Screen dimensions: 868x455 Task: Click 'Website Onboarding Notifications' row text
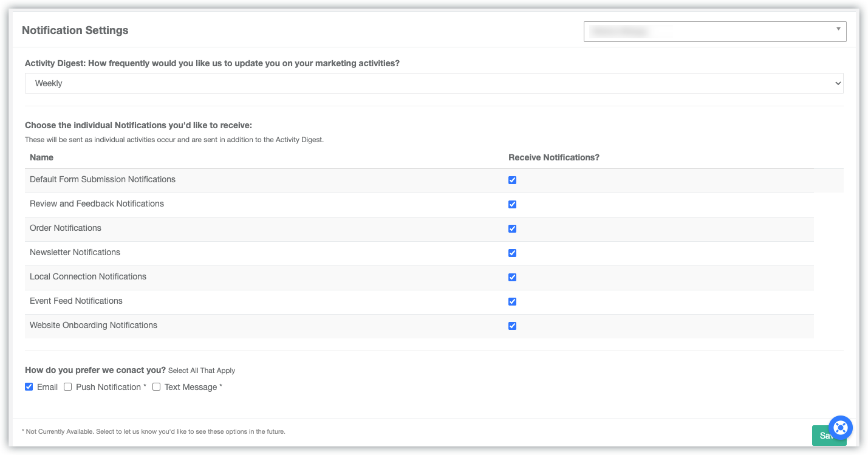pyautogui.click(x=94, y=325)
